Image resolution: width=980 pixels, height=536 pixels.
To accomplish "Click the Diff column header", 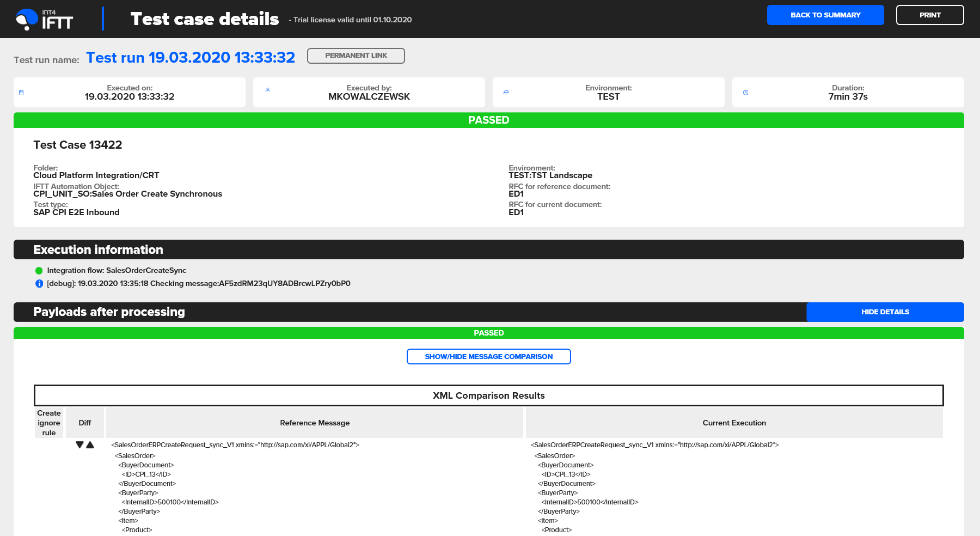I will tap(85, 423).
